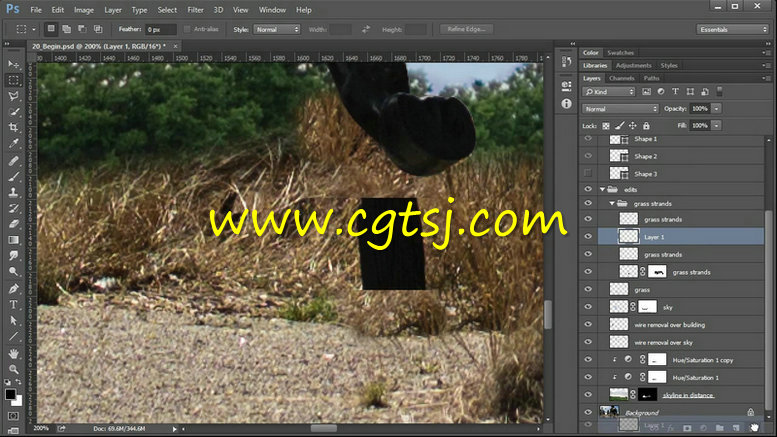This screenshot has width=777, height=437.
Task: Select the Hand tool
Action: (13, 354)
